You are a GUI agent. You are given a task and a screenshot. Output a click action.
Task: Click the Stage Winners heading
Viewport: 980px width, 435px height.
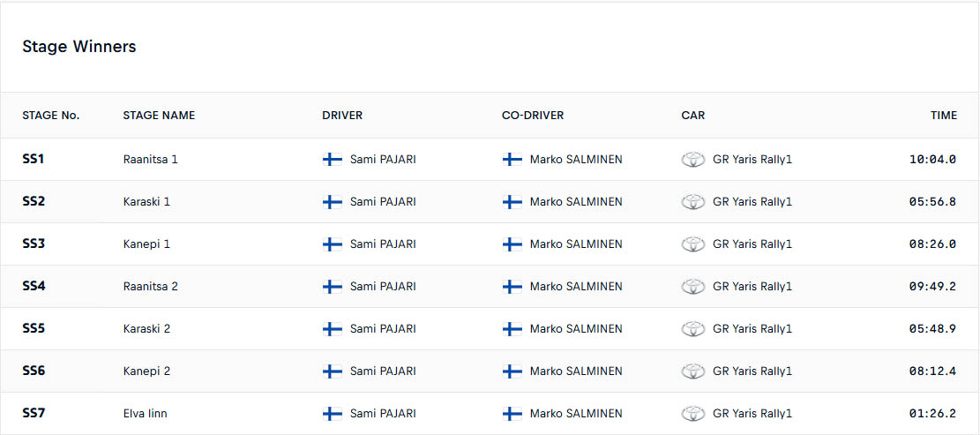(79, 47)
